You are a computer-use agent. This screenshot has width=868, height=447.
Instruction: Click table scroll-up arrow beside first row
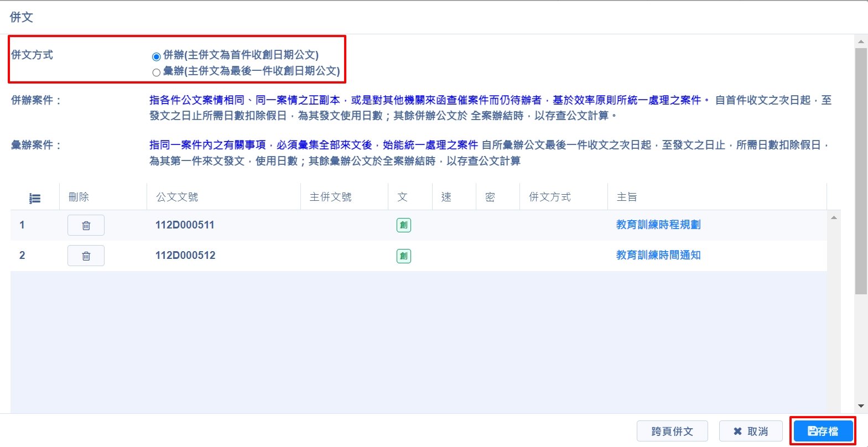[x=834, y=218]
